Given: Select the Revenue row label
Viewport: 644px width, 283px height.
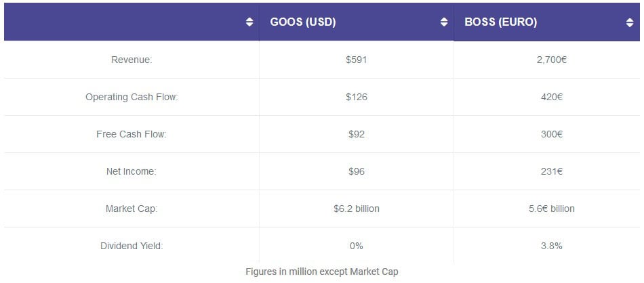Looking at the screenshot, I should tap(132, 60).
